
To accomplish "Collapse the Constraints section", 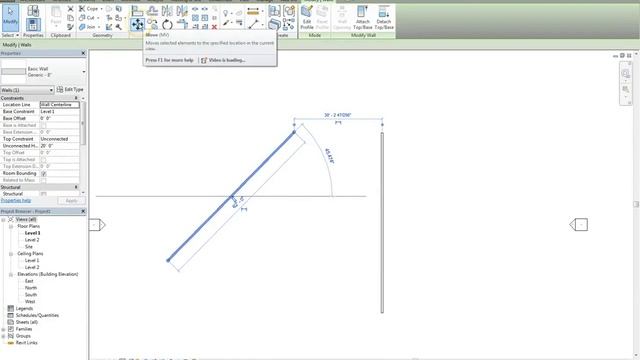I will pyautogui.click(x=76, y=98).
